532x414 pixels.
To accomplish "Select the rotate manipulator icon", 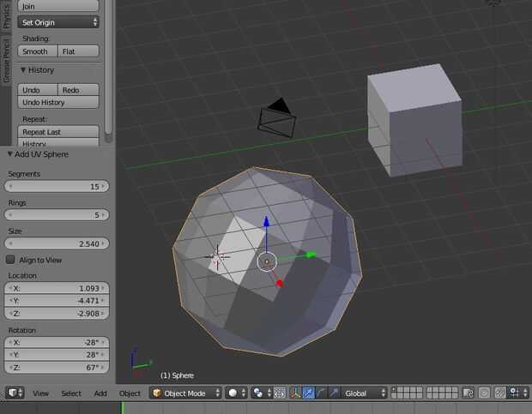I will 321,393.
